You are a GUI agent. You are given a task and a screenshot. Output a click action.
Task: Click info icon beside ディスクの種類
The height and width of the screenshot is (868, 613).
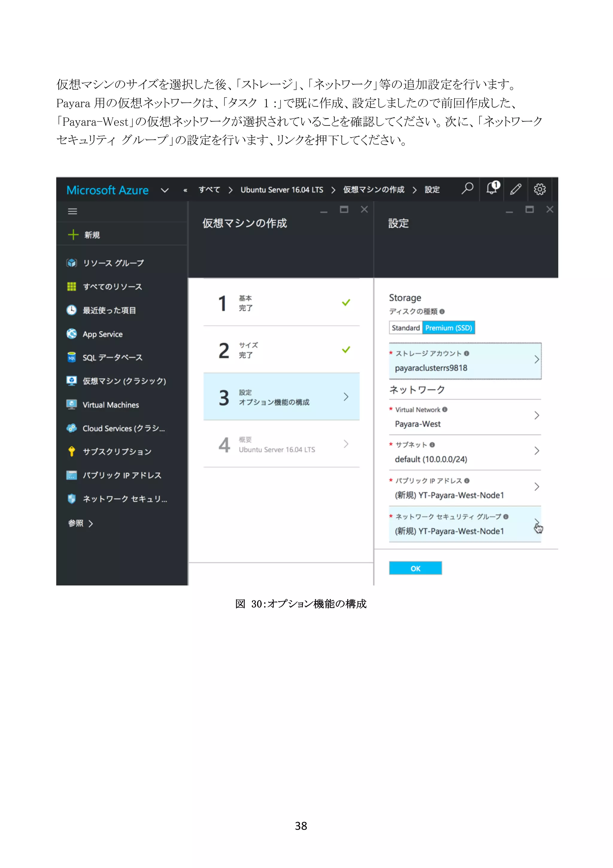pos(442,311)
